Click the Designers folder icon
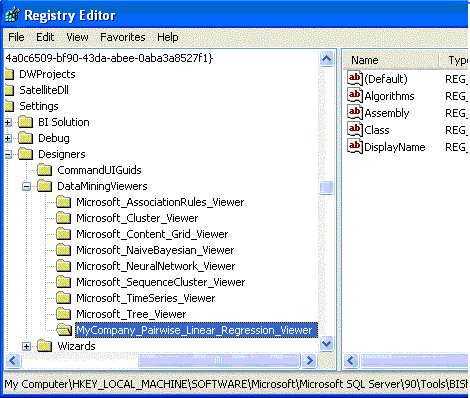Screen dimensions: 470x398 point(26,154)
